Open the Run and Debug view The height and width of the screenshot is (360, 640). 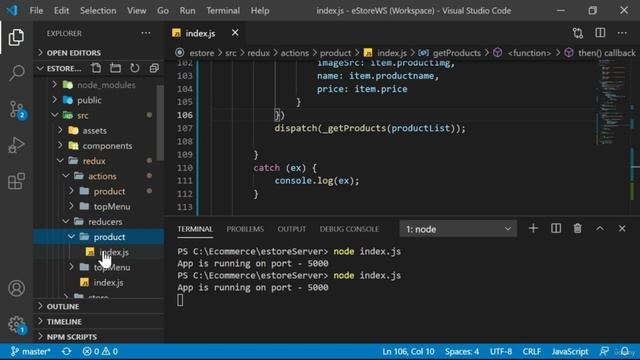tap(16, 145)
